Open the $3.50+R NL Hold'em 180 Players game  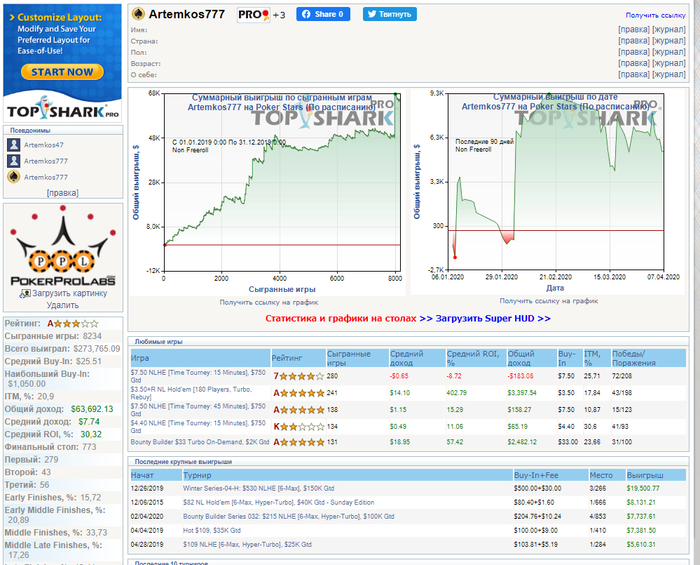click(x=191, y=393)
